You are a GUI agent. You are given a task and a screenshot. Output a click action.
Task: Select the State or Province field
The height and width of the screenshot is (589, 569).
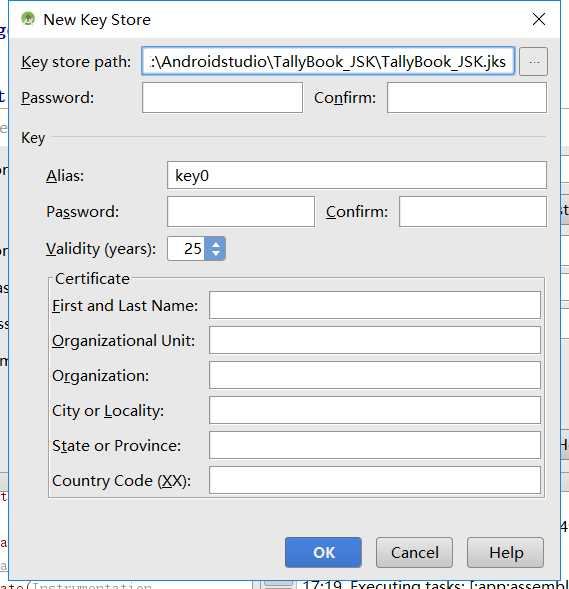tap(375, 445)
